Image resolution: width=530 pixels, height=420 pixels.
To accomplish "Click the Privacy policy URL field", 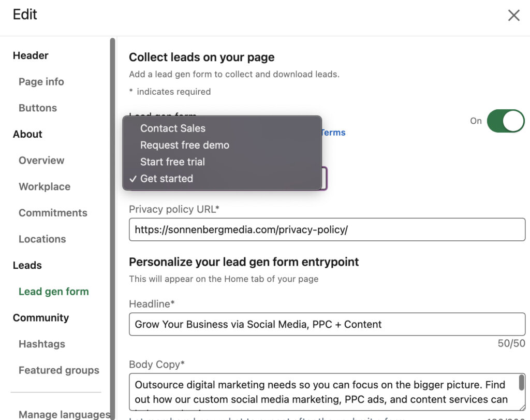I will pos(327,229).
